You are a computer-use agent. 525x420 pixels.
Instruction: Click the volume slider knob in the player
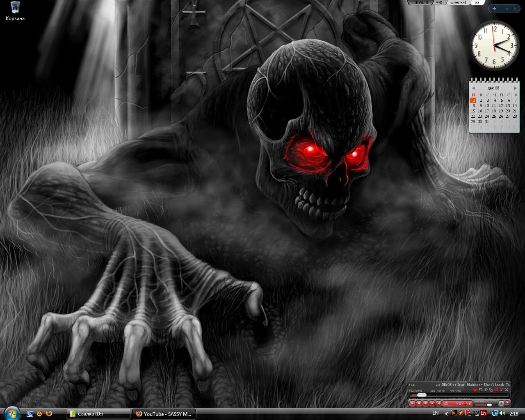(x=489, y=404)
